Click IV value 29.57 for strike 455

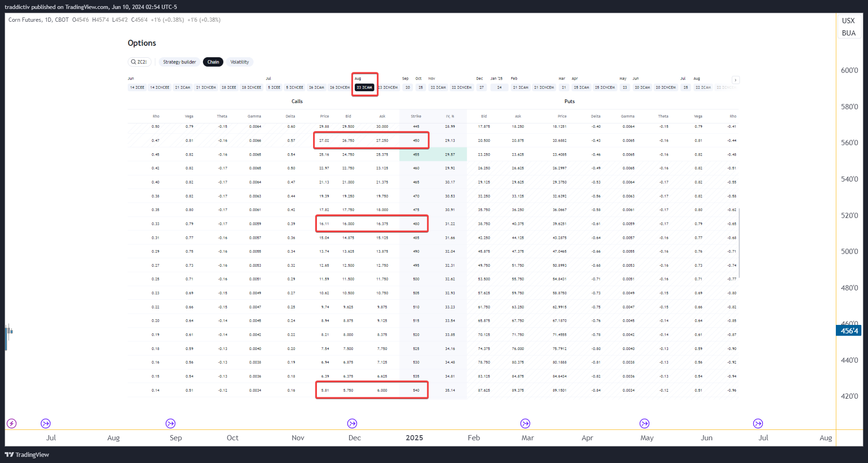(450, 155)
